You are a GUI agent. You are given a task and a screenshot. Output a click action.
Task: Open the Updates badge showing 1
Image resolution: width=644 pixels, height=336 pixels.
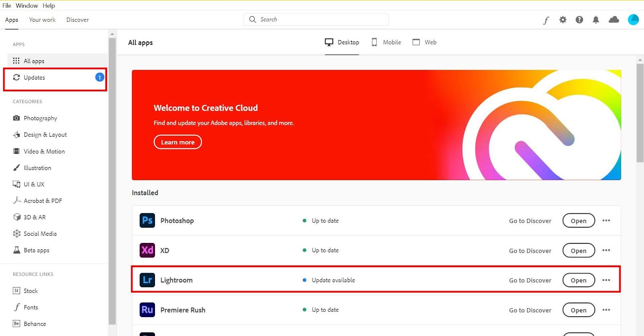click(99, 77)
